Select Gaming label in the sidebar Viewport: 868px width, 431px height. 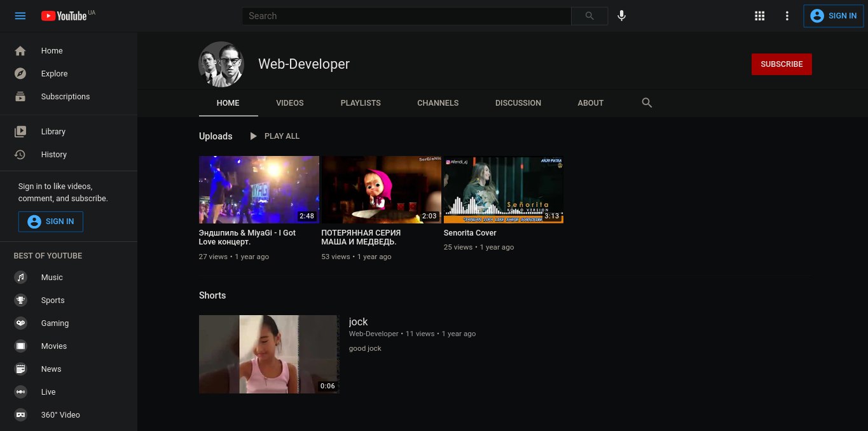coord(55,323)
